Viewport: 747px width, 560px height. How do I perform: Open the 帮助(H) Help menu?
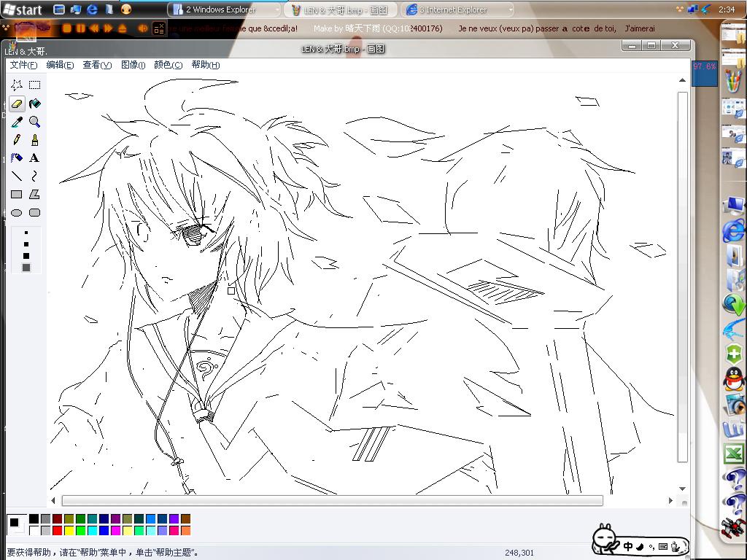(205, 65)
